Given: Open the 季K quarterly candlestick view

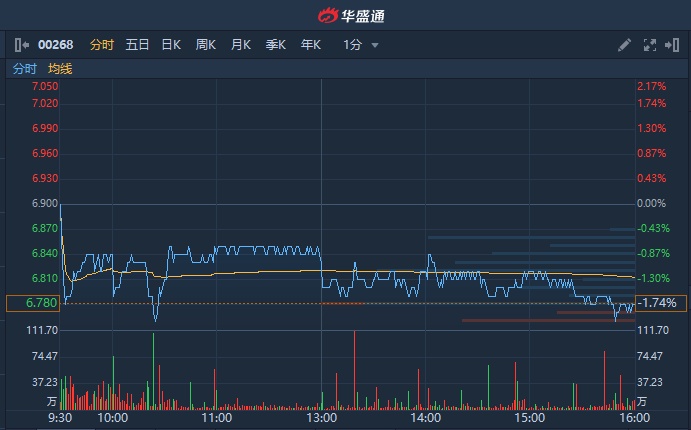Looking at the screenshot, I should (x=276, y=45).
